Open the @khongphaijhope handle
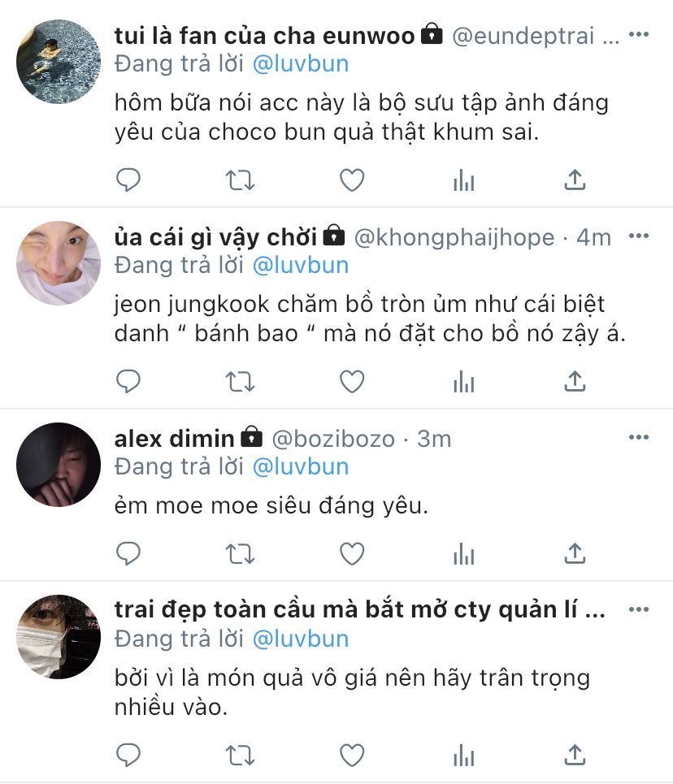Image resolution: width=673 pixels, height=784 pixels. point(454,238)
